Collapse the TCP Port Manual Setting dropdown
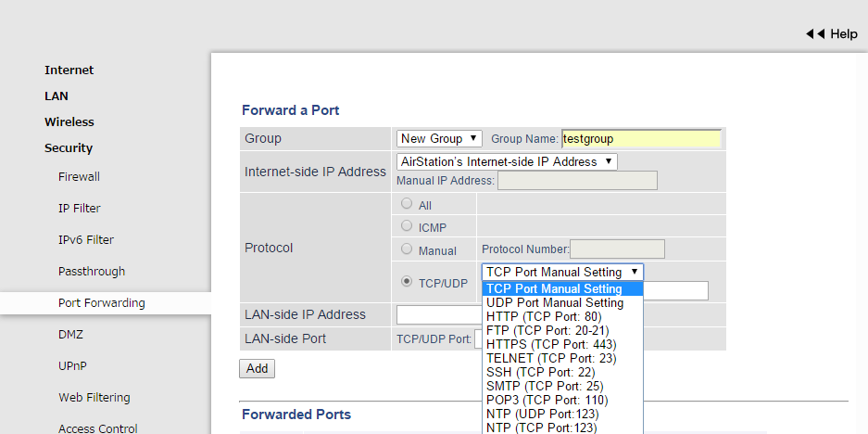The image size is (868, 434). click(x=562, y=272)
